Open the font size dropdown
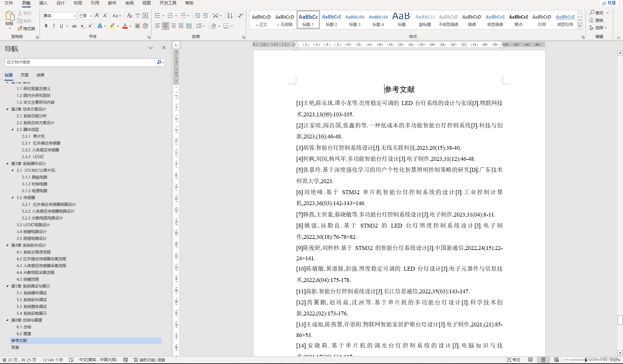This screenshot has height=364, width=623. click(91, 16)
